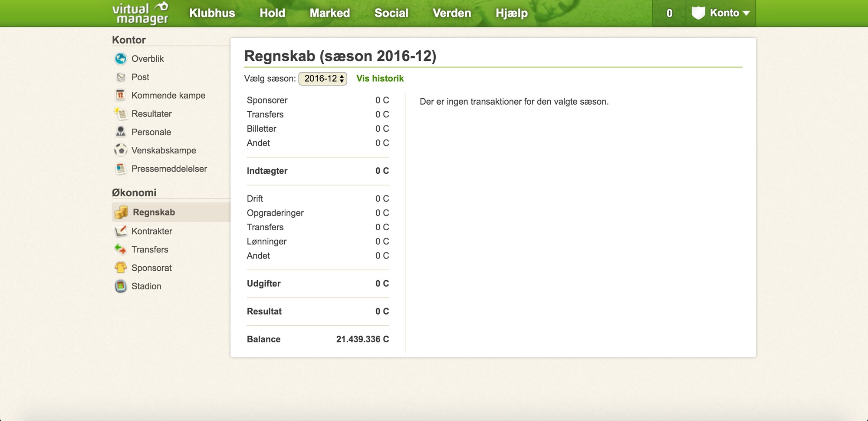Click the Regnskab (sæson 2016-12) heading
868x421 pixels.
(x=340, y=56)
